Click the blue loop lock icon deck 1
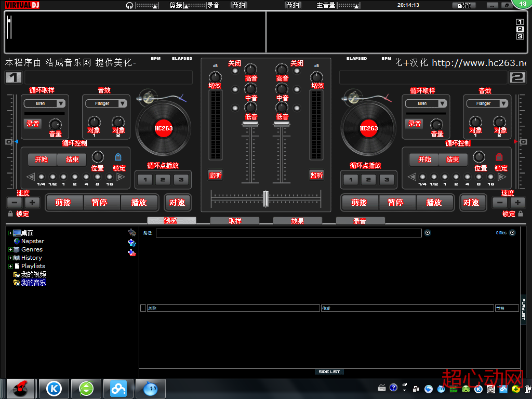The width and height of the screenshot is (532, 399). [x=118, y=157]
